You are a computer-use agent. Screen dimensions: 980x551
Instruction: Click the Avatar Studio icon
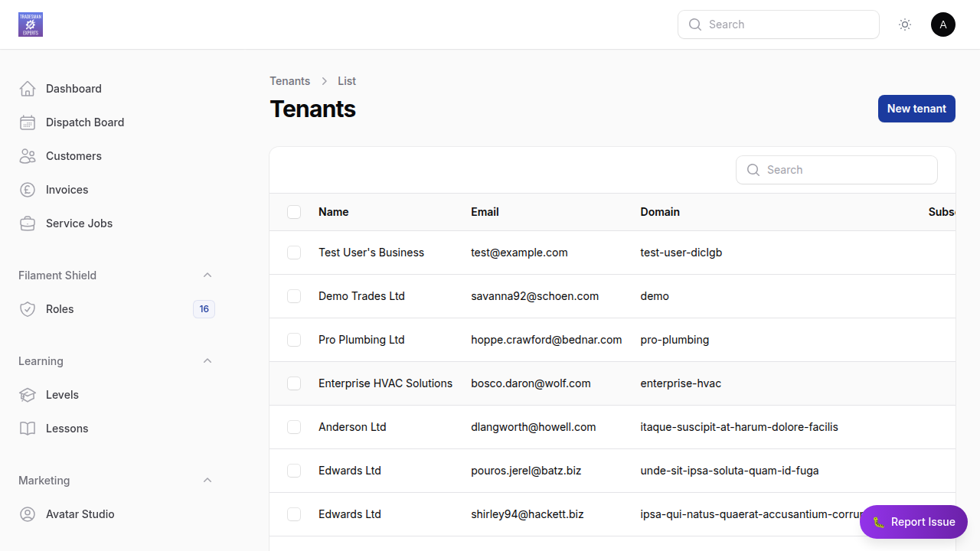(28, 514)
